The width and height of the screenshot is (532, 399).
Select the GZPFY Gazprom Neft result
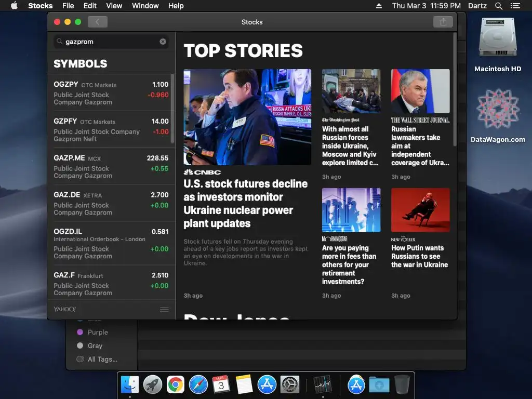pyautogui.click(x=111, y=129)
